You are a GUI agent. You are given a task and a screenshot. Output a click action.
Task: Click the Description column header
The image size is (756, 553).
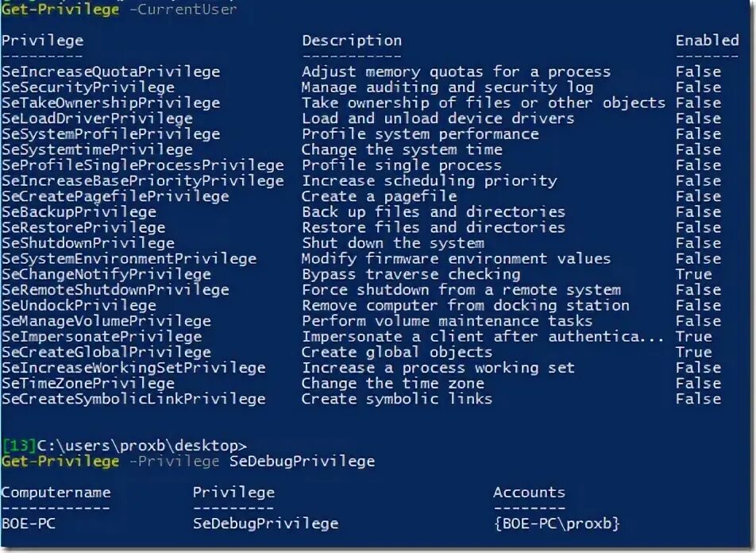click(x=352, y=41)
